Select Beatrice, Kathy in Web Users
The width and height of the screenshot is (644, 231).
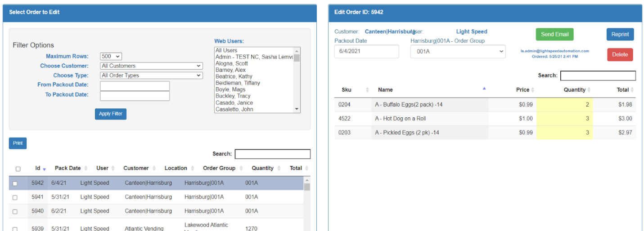pos(254,76)
